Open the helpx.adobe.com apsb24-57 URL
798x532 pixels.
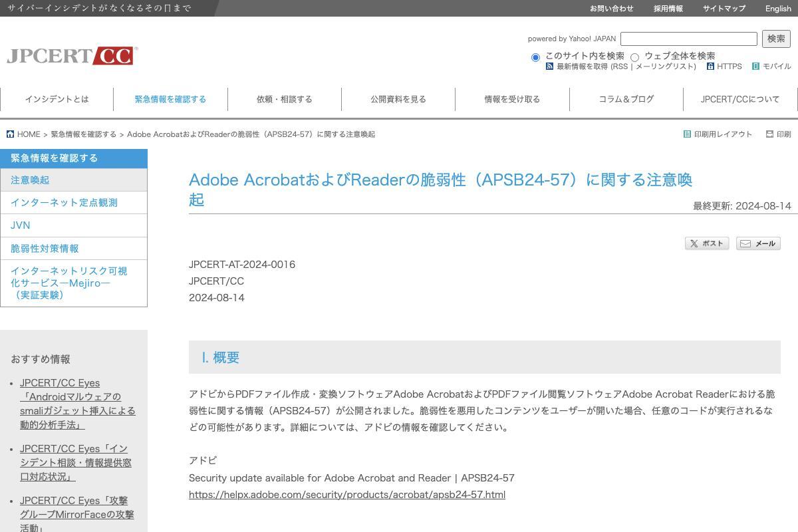(x=347, y=495)
